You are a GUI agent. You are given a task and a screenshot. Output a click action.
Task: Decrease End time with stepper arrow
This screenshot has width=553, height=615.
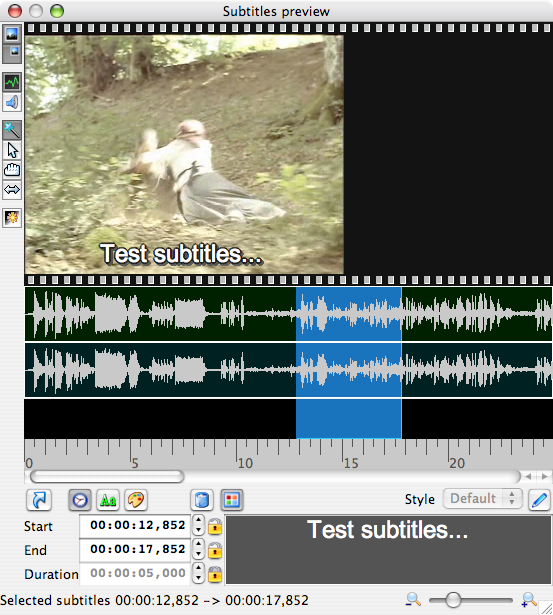(198, 555)
